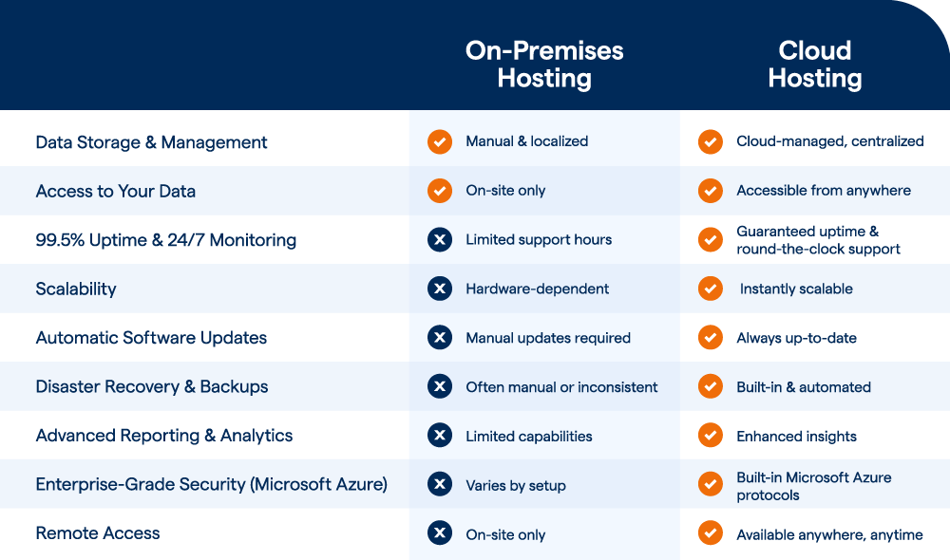Click the X icon next to Hardware-dependent

pyautogui.click(x=439, y=289)
